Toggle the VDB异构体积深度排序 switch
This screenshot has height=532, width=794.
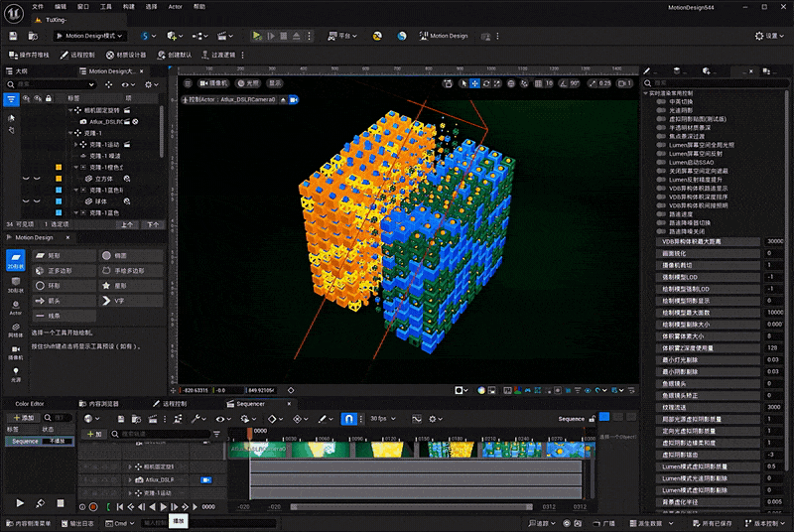(x=661, y=197)
